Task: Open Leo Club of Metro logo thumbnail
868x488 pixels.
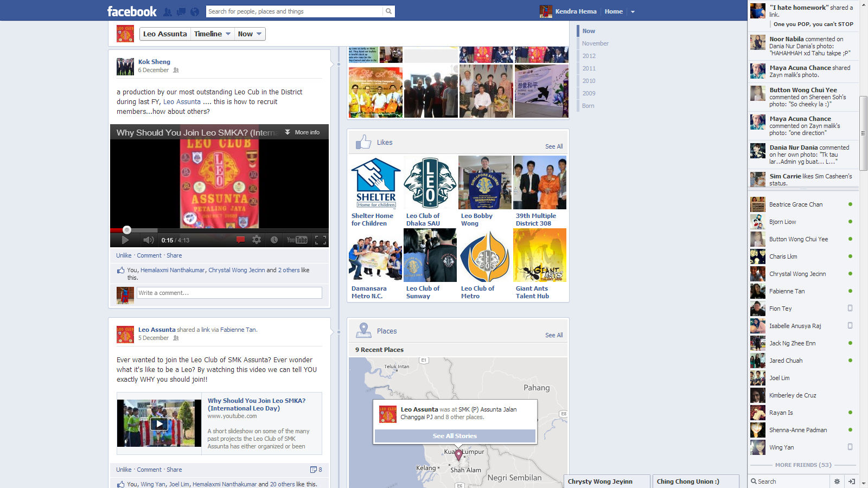Action: 485,255
